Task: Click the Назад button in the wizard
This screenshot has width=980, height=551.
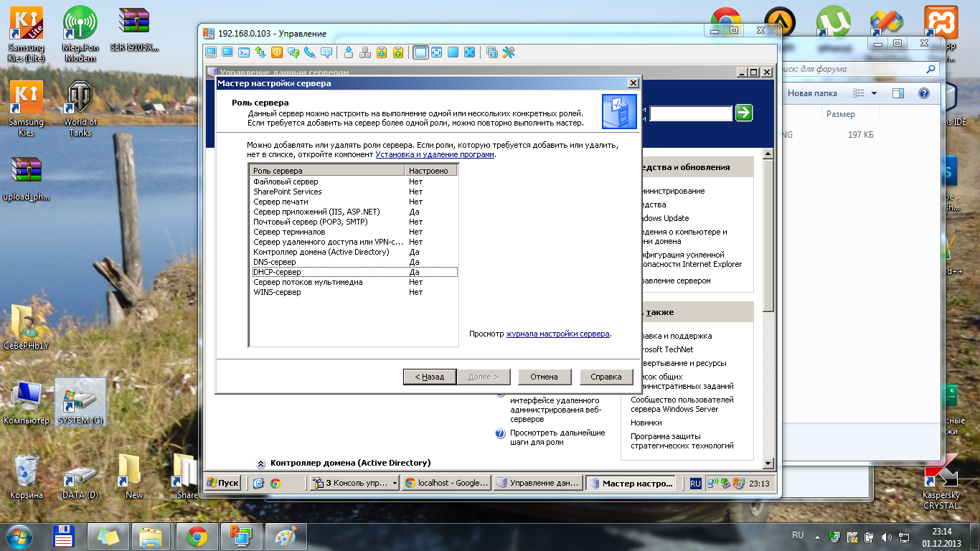Action: (x=429, y=377)
